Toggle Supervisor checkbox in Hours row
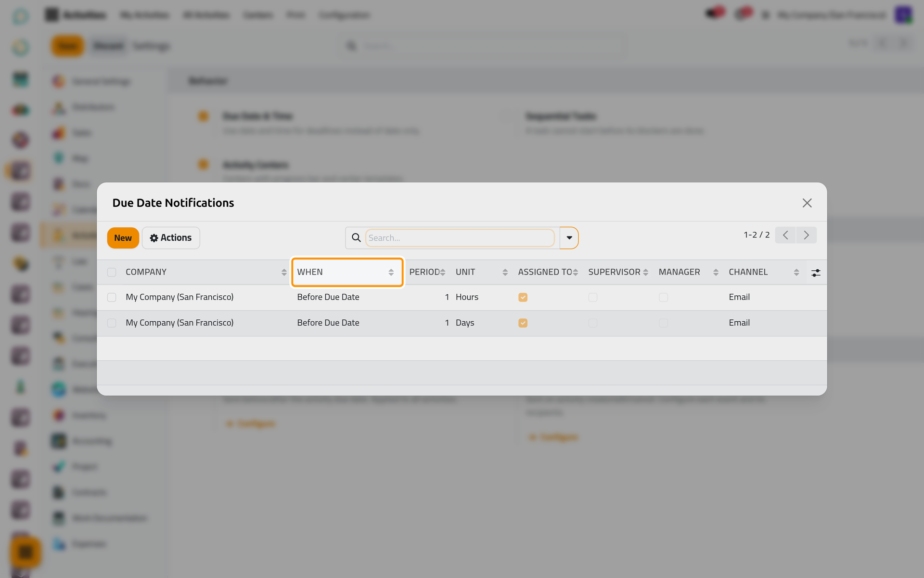 point(593,297)
